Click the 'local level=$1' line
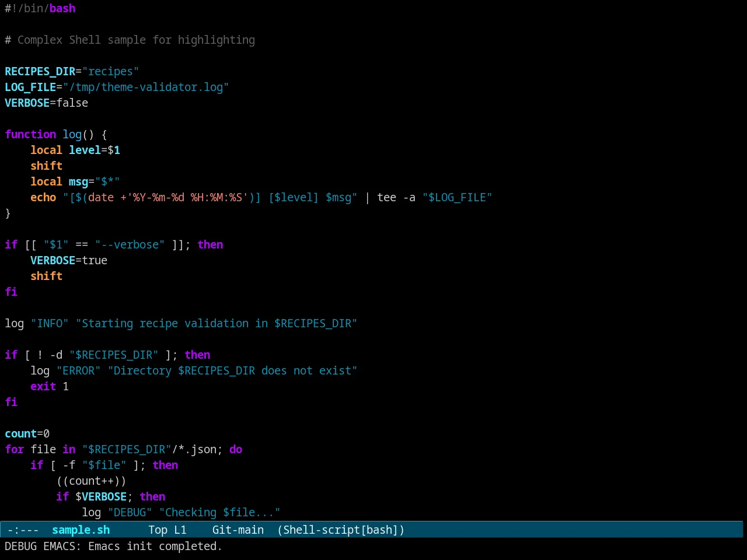Screen dimensions: 747x560 tap(75, 150)
